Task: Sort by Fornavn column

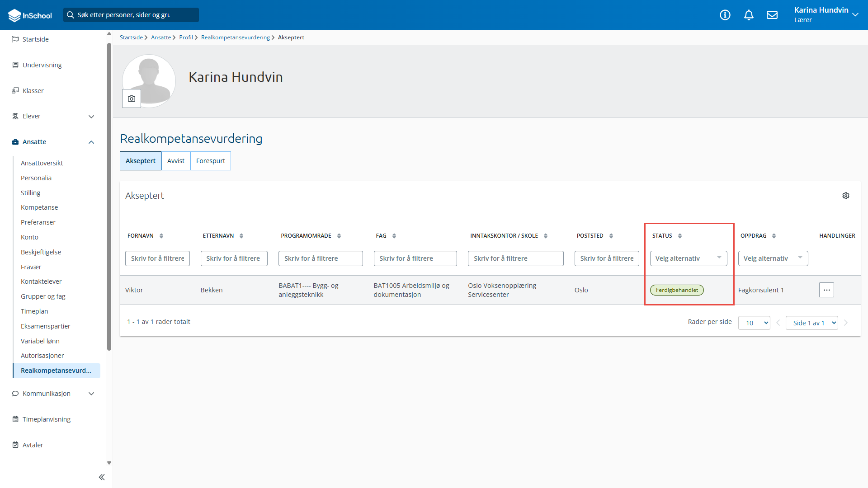Action: coord(161,236)
